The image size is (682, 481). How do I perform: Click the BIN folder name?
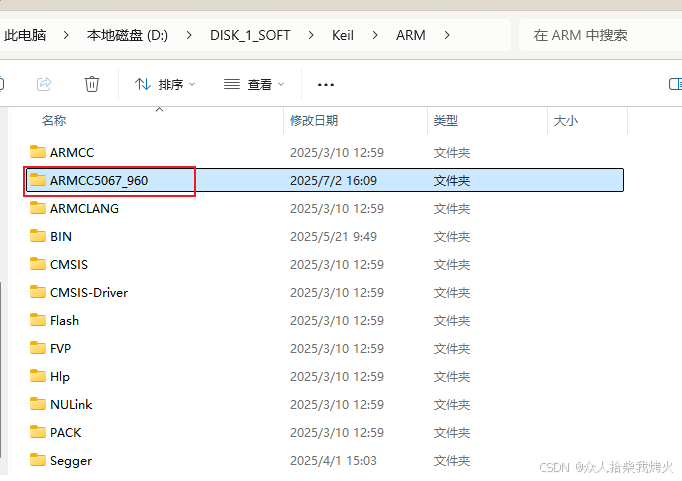[61, 237]
